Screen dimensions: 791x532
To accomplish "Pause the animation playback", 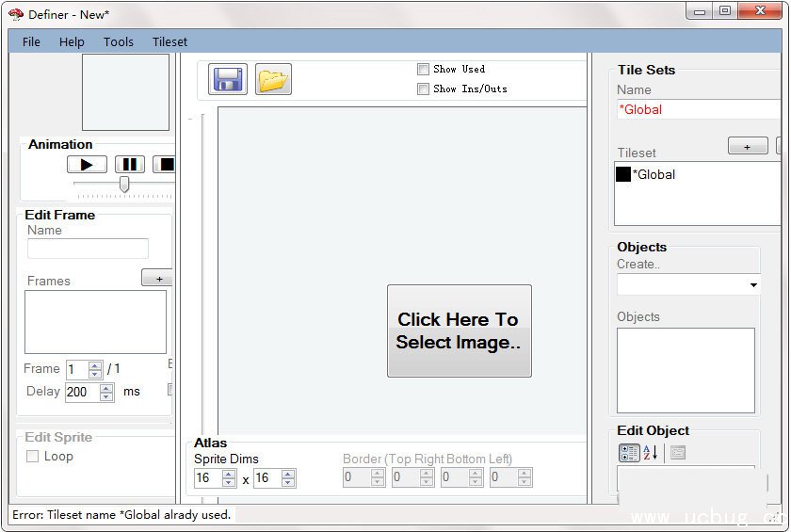I will click(x=129, y=165).
